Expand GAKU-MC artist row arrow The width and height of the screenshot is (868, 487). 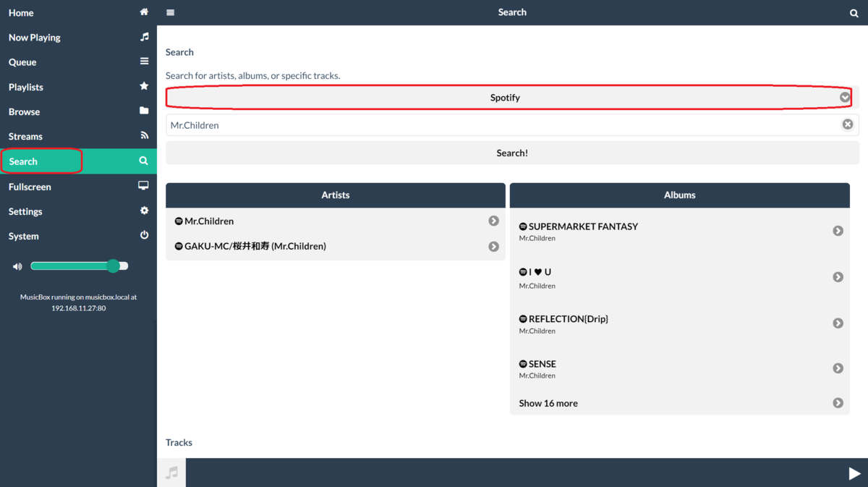(493, 247)
